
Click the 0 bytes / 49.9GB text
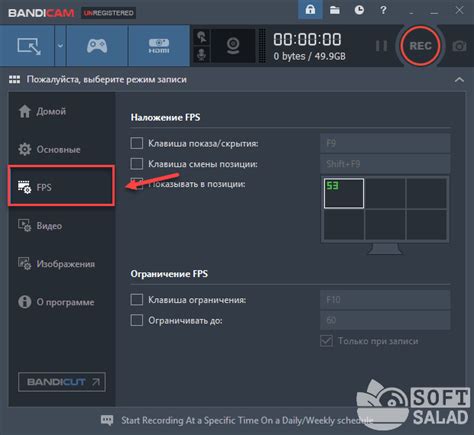(x=309, y=56)
